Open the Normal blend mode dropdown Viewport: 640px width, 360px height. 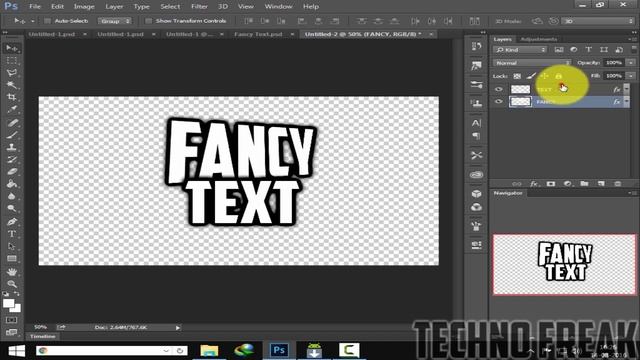(x=532, y=63)
